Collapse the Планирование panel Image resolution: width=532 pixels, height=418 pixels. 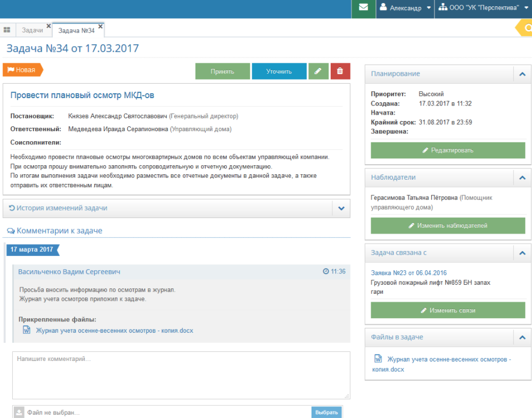tap(522, 74)
